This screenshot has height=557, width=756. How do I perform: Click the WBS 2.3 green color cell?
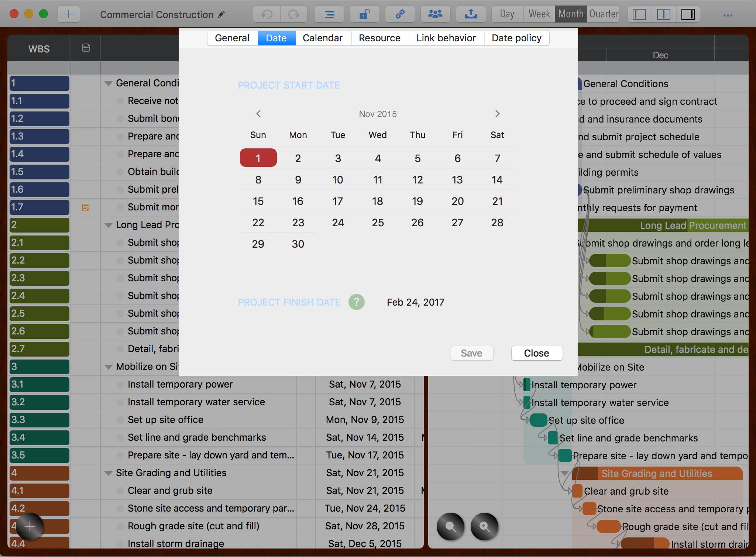coord(39,278)
